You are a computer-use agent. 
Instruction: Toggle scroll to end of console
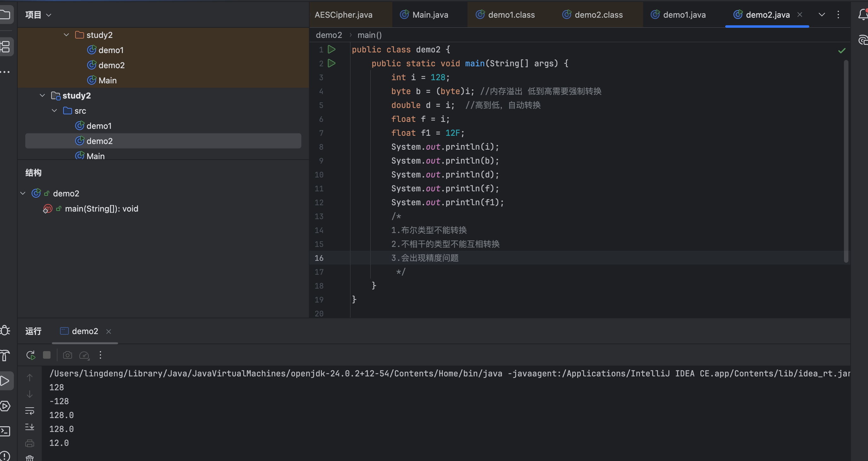point(30,427)
